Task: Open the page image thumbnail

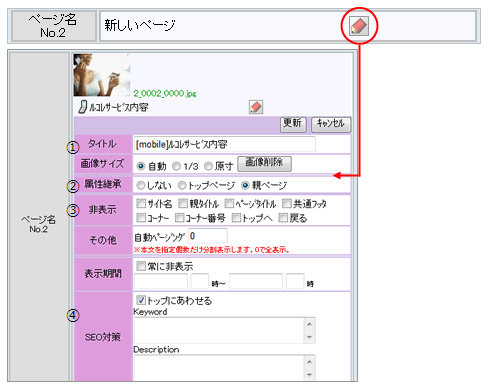Action: click(x=102, y=75)
